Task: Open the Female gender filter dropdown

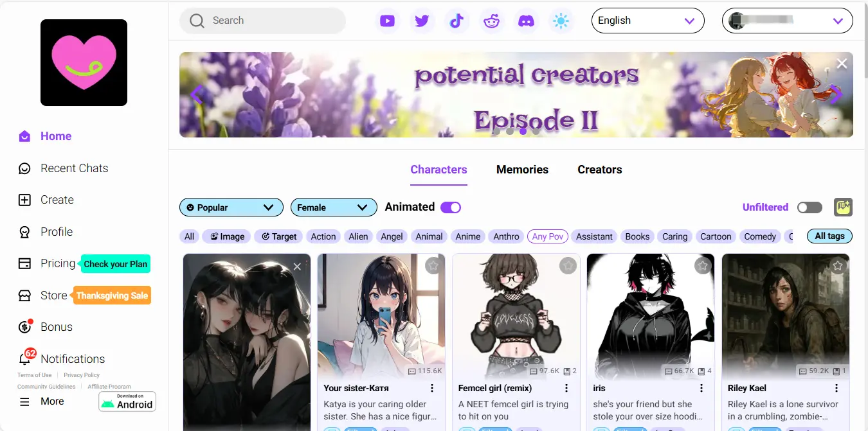Action: tap(334, 207)
